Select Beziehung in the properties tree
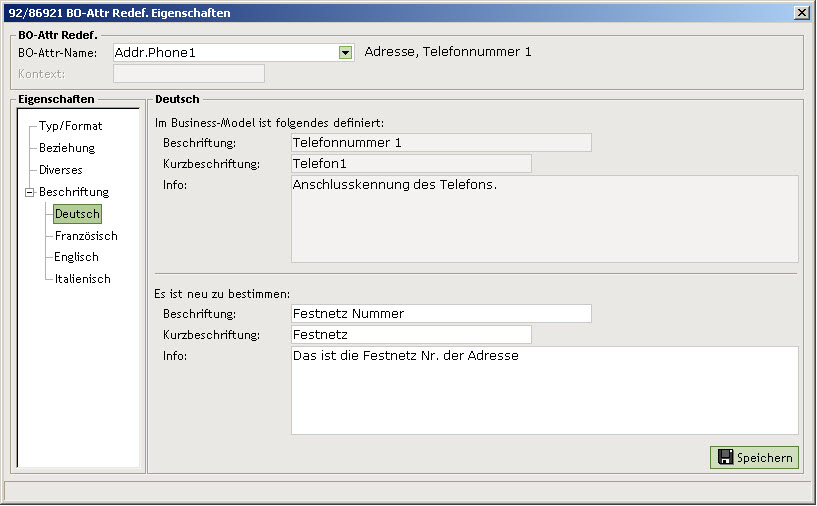Viewport: 817px width, 506px height. click(67, 148)
